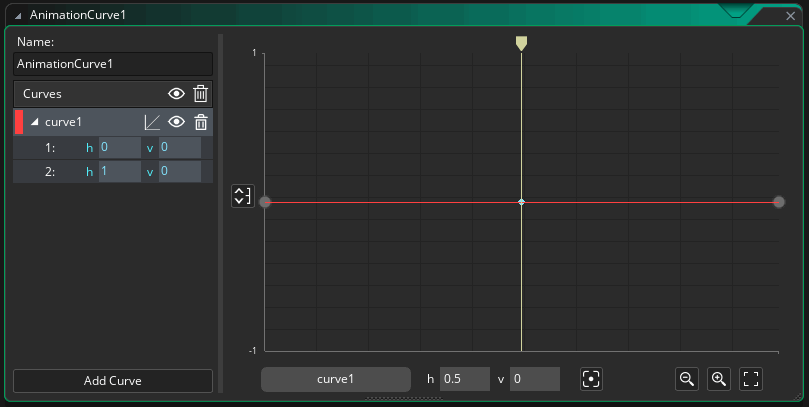
Task: Click the playhead marker at top
Action: [521, 43]
